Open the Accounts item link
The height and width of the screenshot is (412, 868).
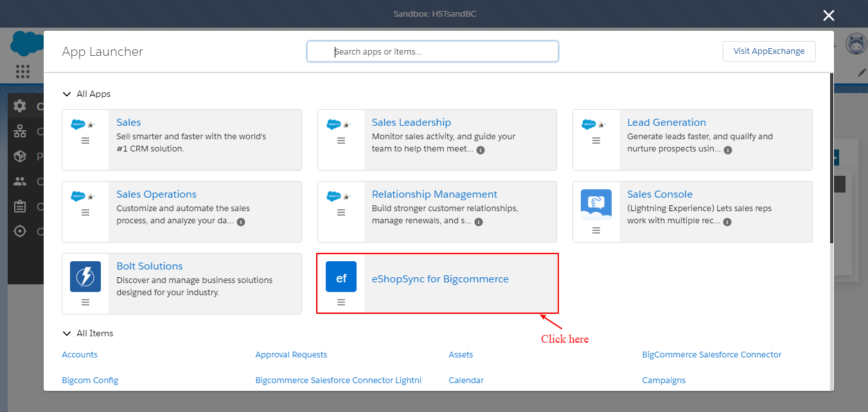(x=80, y=355)
